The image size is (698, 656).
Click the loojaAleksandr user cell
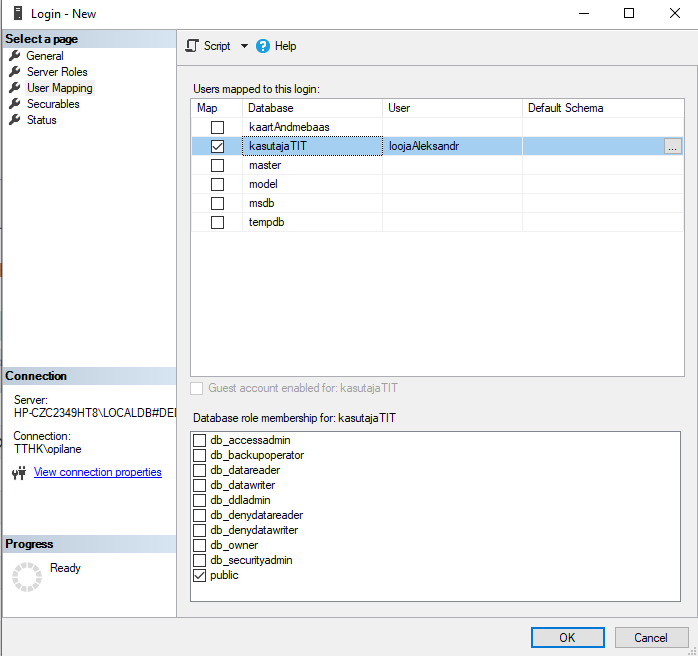click(452, 146)
